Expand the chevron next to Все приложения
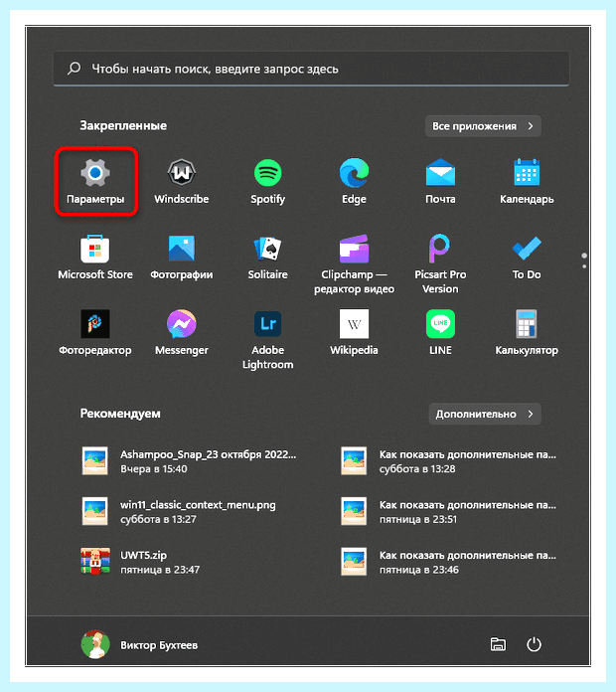The image size is (616, 692). point(531,126)
